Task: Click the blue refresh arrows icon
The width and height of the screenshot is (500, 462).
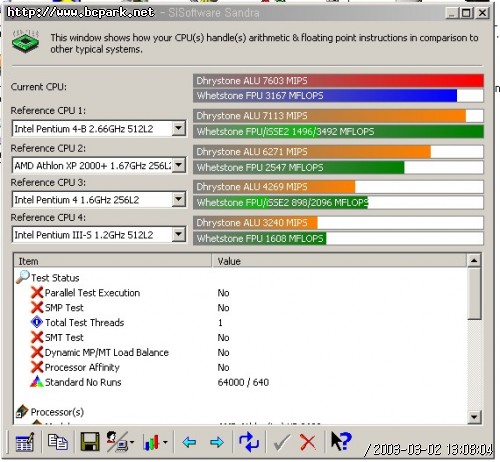Action: (249, 442)
